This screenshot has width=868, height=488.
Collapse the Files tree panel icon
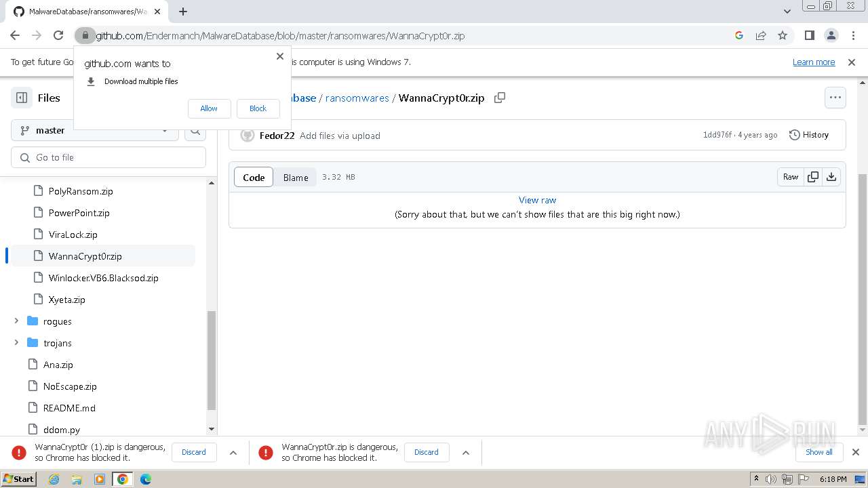pos(22,98)
